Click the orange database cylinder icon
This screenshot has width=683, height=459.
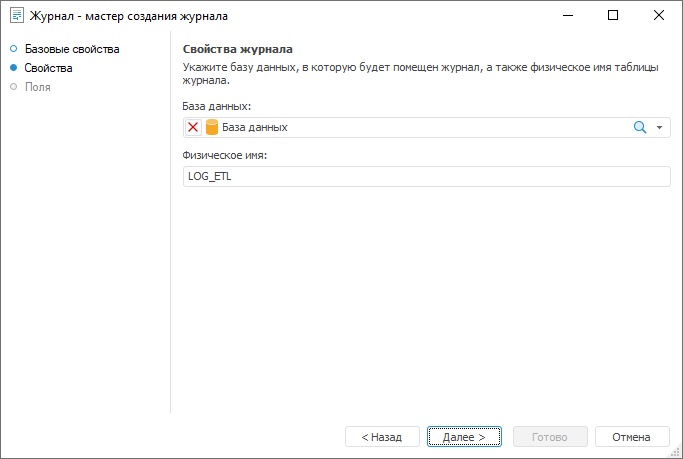[211, 127]
